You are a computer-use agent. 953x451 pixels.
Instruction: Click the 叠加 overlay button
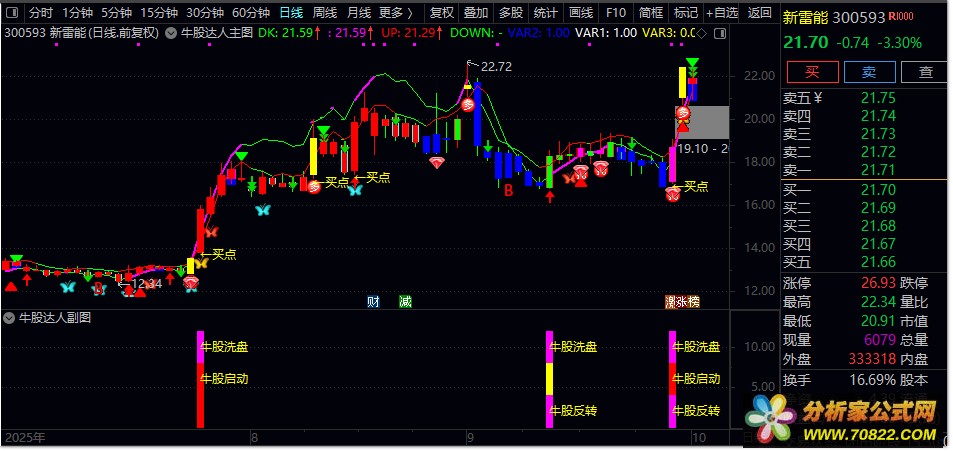pyautogui.click(x=476, y=12)
